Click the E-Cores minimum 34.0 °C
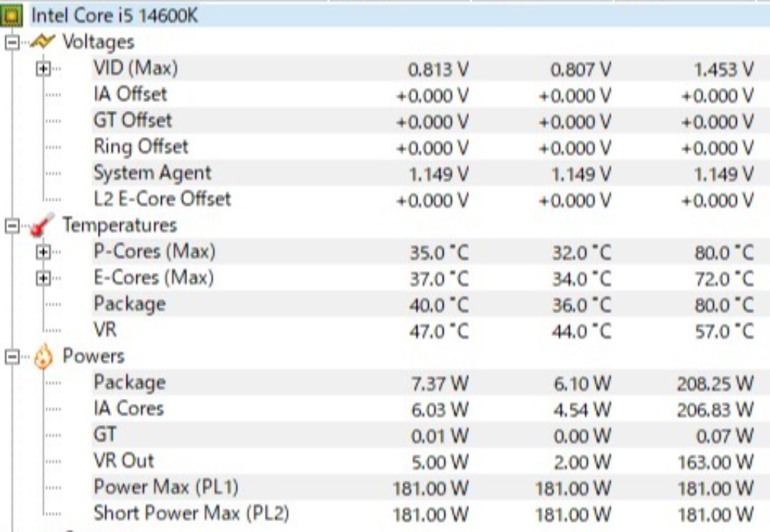The height and width of the screenshot is (532, 770). click(x=581, y=279)
